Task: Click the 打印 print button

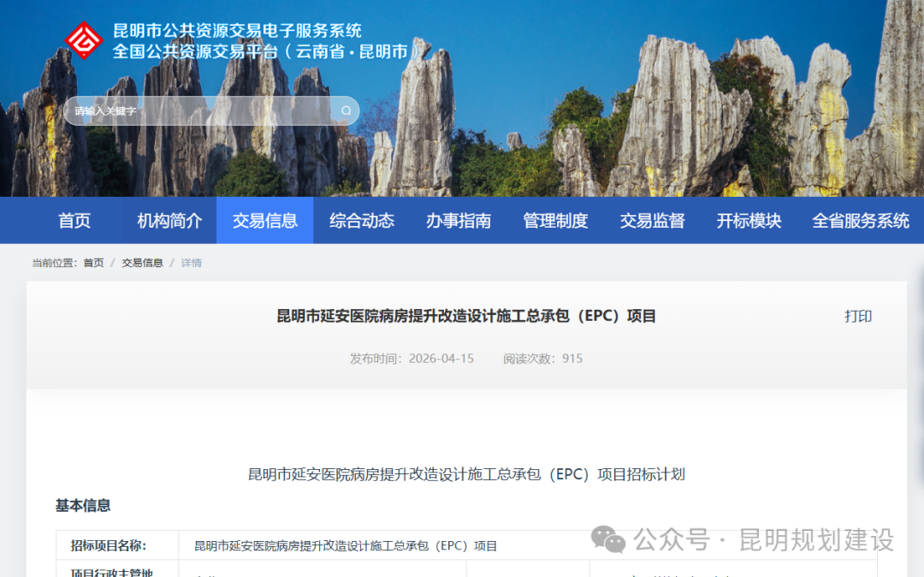Action: [x=858, y=317]
